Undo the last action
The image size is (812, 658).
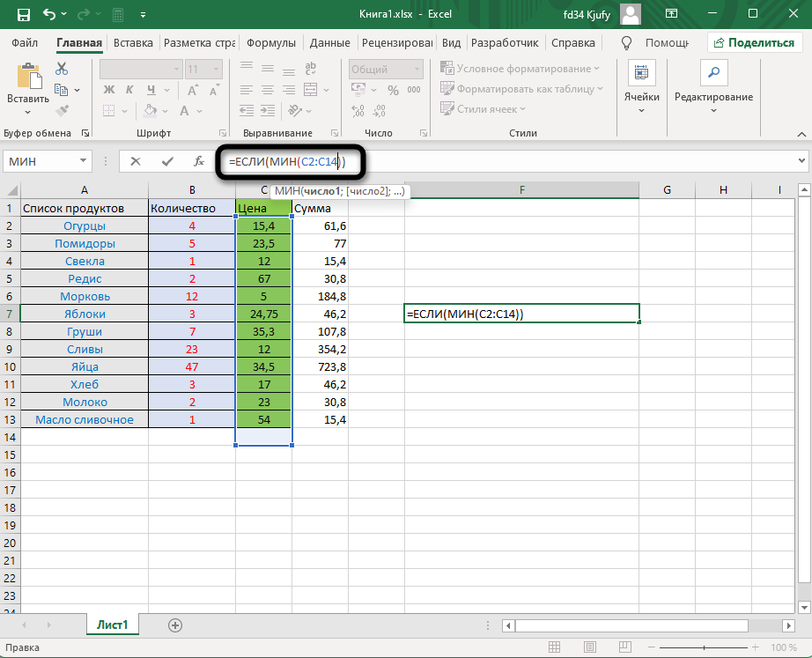click(49, 14)
